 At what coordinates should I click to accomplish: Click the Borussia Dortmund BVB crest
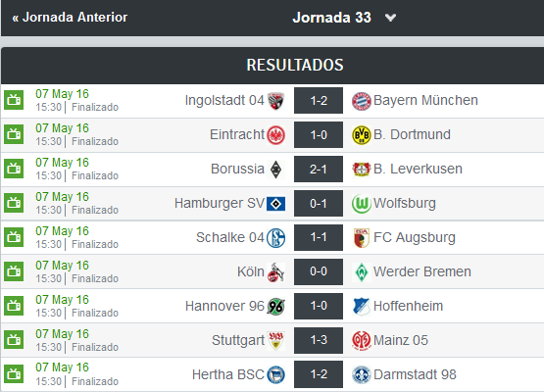(x=361, y=135)
